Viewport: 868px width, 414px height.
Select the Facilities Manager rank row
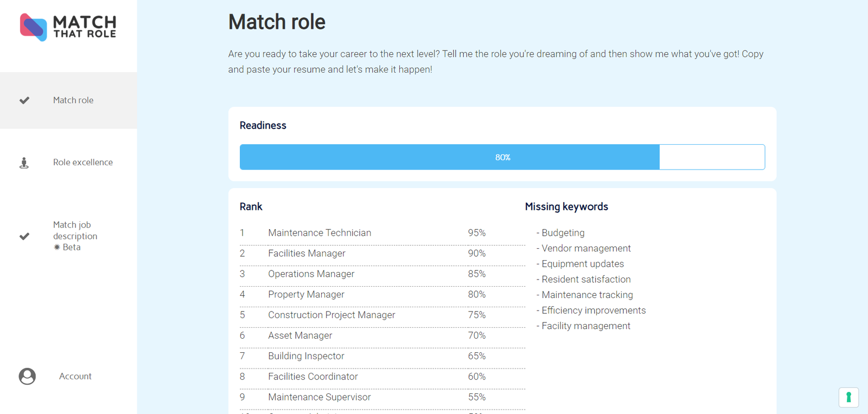(382, 254)
